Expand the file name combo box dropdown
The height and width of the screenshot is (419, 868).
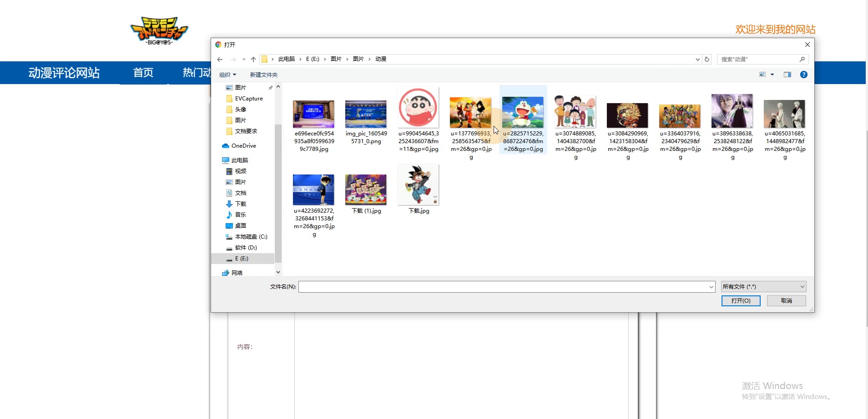click(711, 287)
